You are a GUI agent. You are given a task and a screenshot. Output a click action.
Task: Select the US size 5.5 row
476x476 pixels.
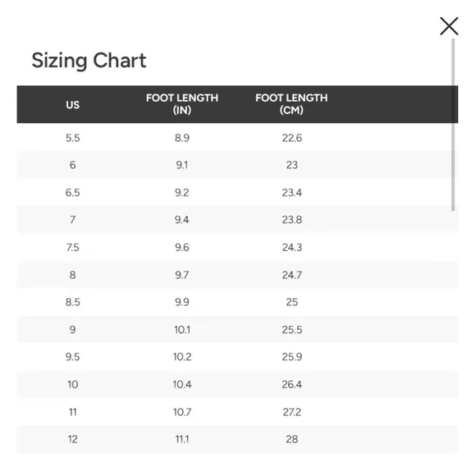[237, 138]
